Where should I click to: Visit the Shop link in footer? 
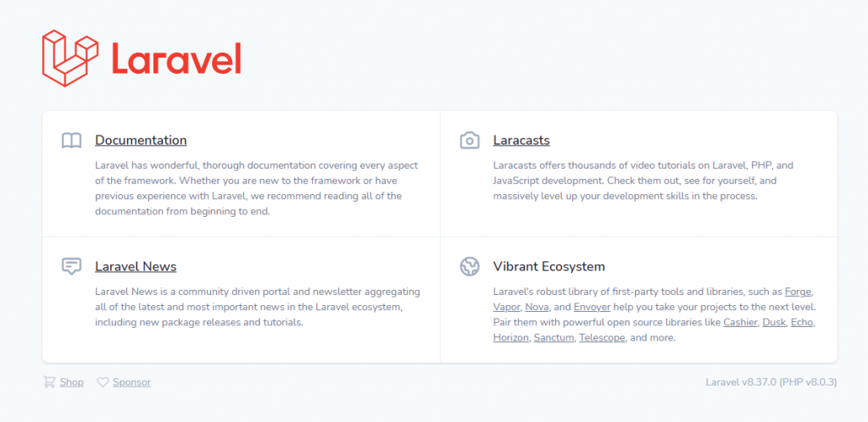[71, 382]
